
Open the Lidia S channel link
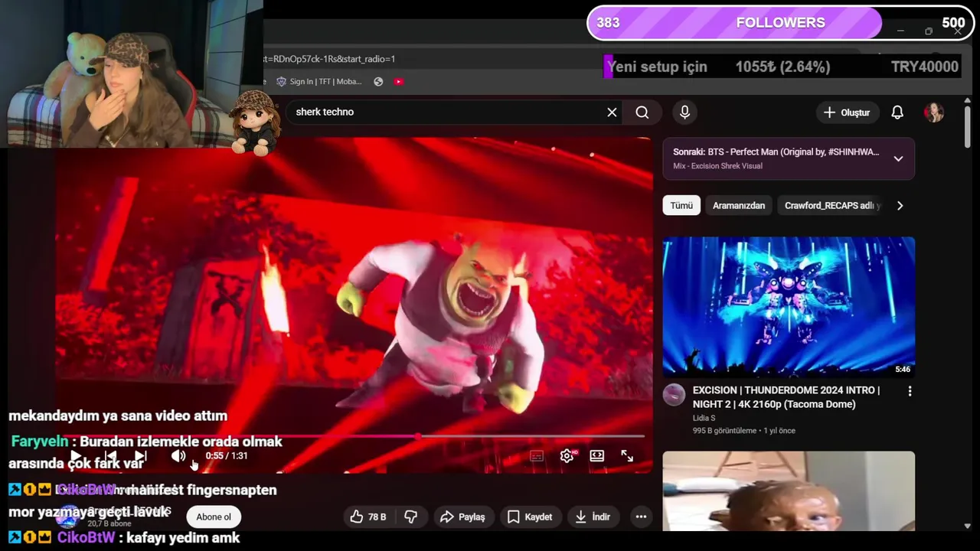704,418
